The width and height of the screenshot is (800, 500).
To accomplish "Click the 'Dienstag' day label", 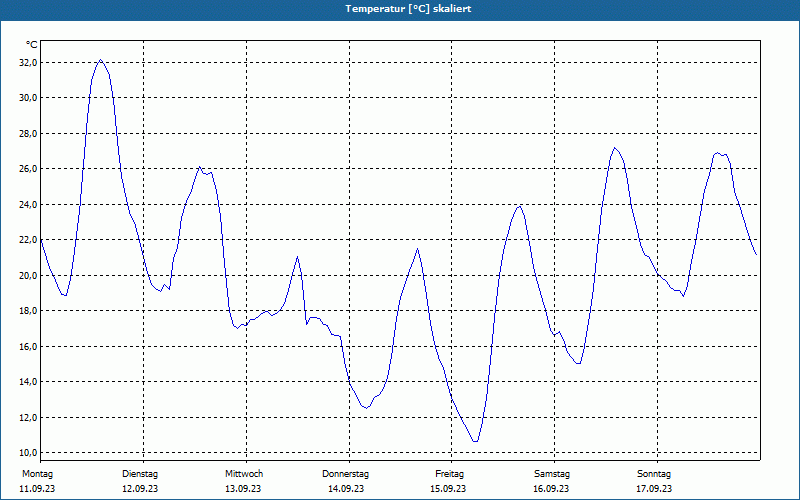I will point(140,474).
